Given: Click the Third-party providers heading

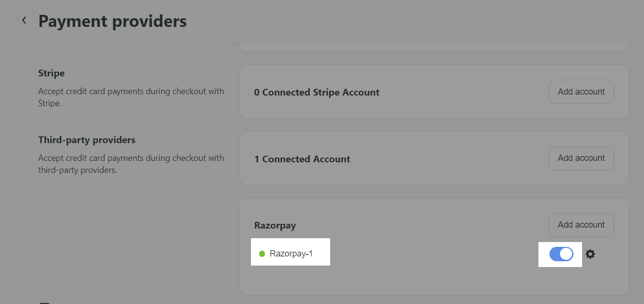Looking at the screenshot, I should pos(87,140).
